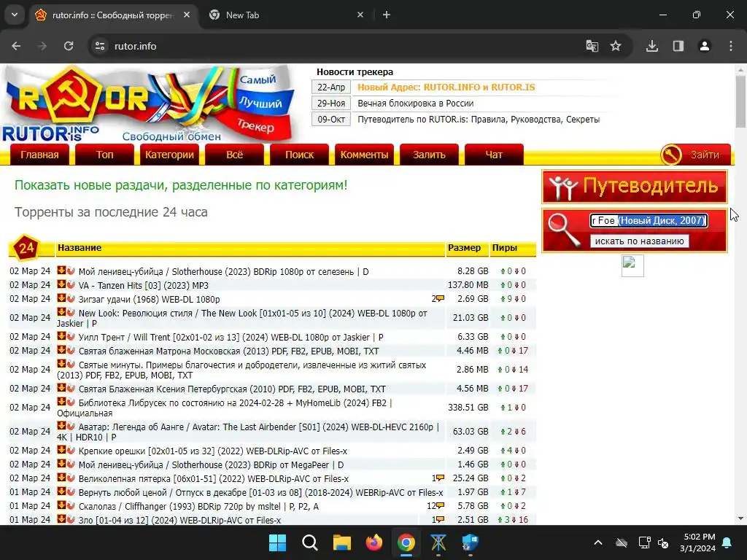Open torrent Аватар: Легенда об Аанге
747x560 pixels.
(248, 432)
